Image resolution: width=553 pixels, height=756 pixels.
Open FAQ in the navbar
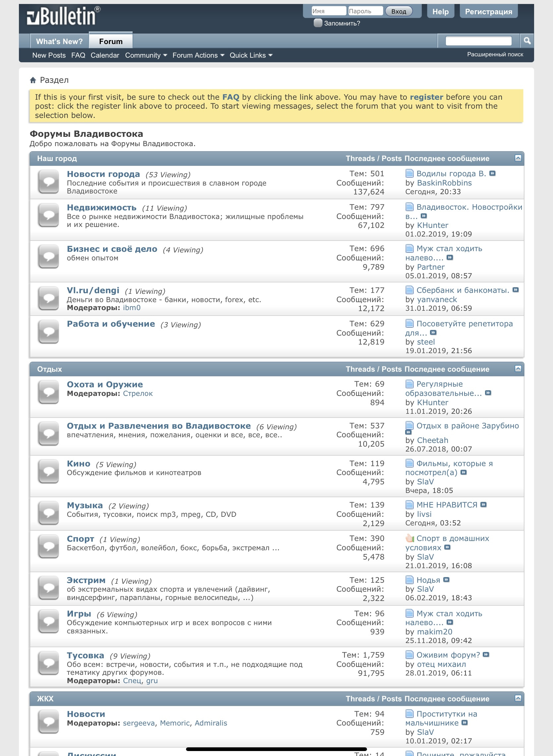[x=78, y=55]
